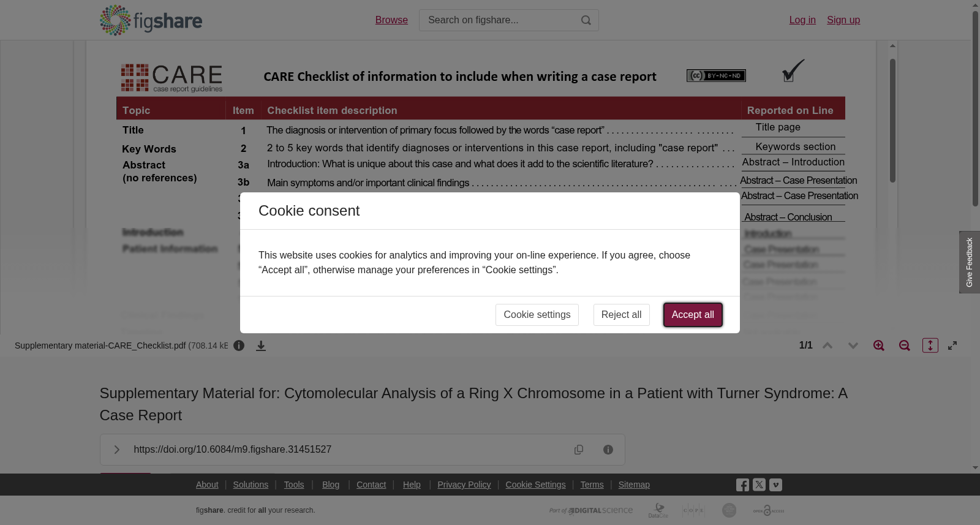
Task: Download the Supplementary material CARE Checklist PDF
Action: pyautogui.click(x=261, y=346)
